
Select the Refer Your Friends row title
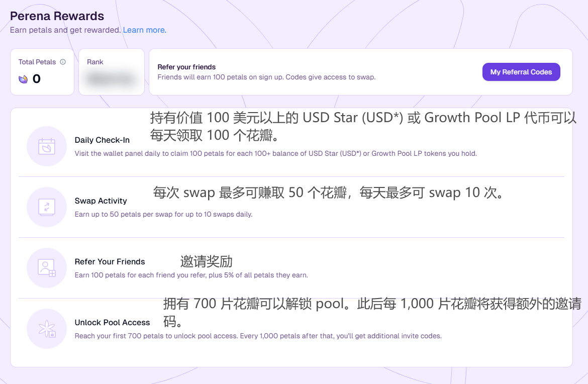110,262
